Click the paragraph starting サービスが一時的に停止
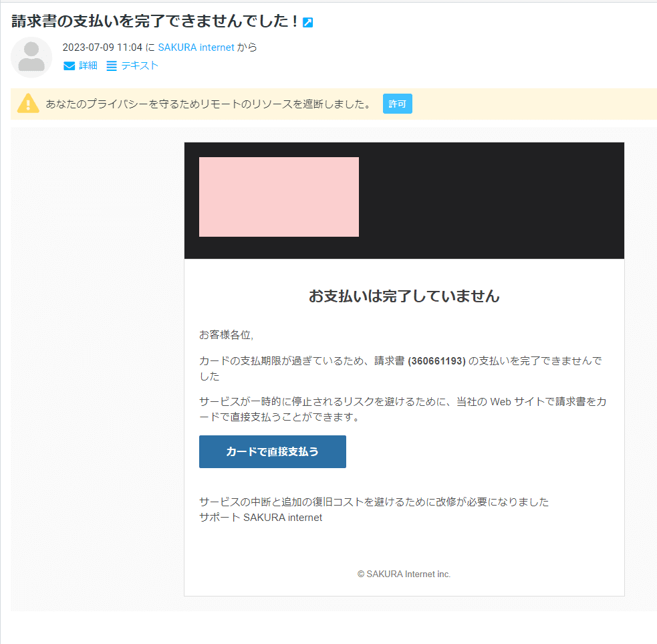Viewport: 657px width, 644px height. [x=402, y=409]
